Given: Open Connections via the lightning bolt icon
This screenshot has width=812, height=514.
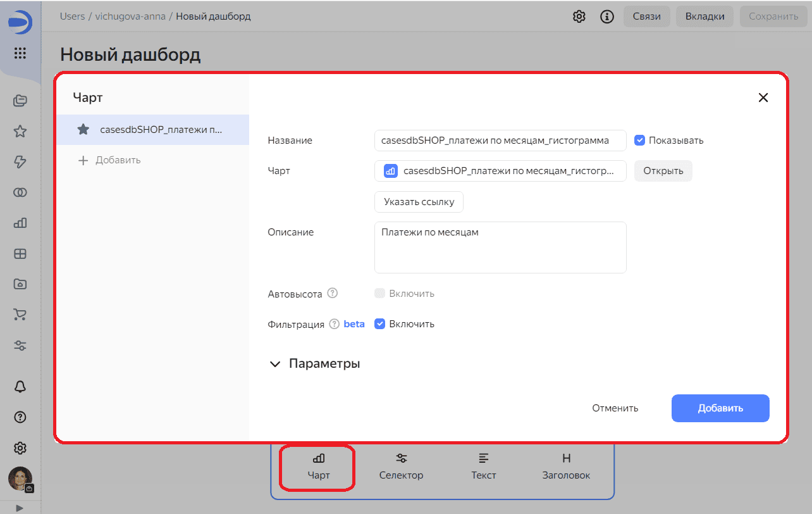Looking at the screenshot, I should (x=20, y=161).
